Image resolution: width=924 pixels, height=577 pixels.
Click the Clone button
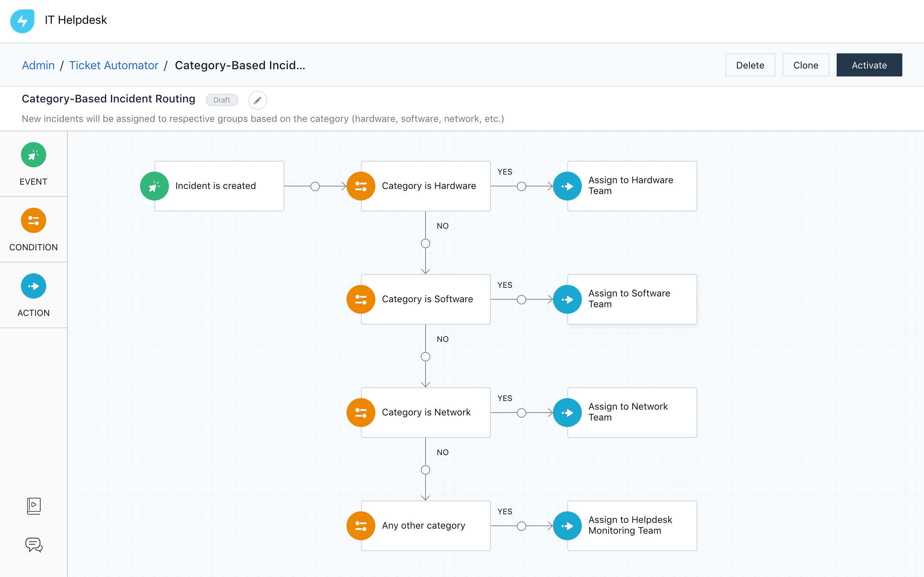pos(805,65)
